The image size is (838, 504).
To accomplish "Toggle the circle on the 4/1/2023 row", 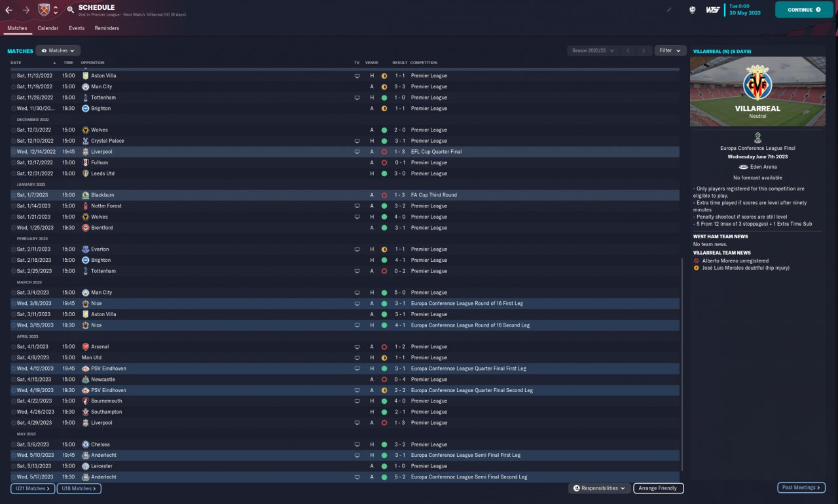I will pos(13,347).
